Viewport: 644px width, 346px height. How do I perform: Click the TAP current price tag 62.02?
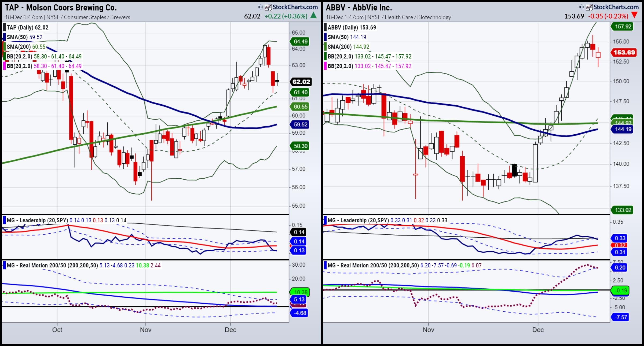(x=301, y=82)
